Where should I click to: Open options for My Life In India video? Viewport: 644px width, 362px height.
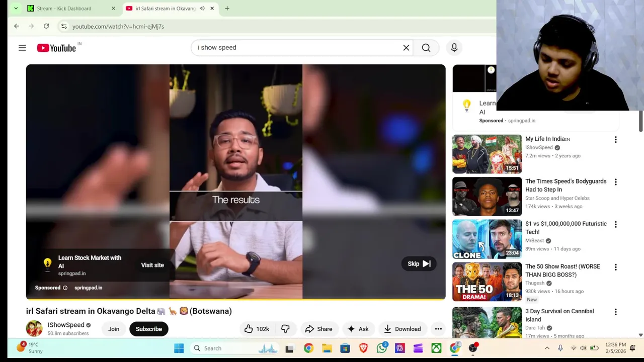(x=615, y=140)
